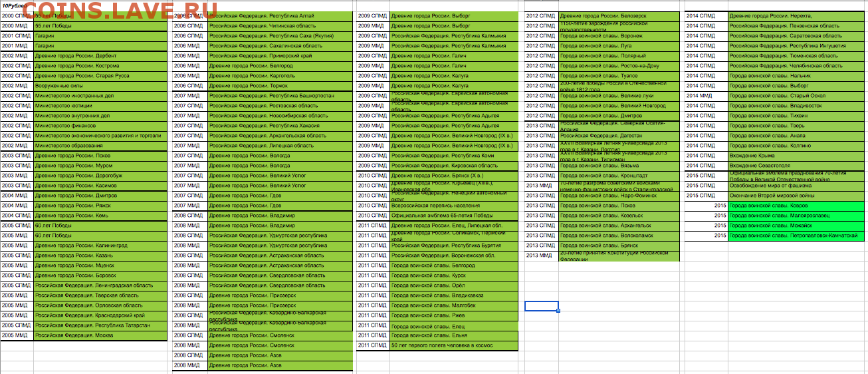Viewport: 868px width, 374px height.
Task: Click 'Всероссийская перепись населения' cell
Action: click(454, 206)
